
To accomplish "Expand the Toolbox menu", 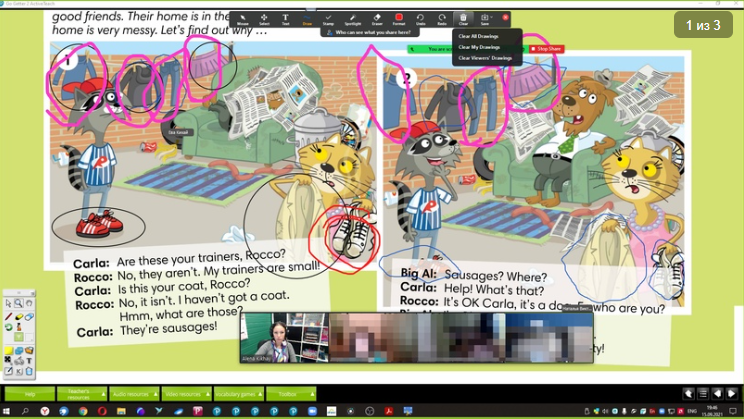I will coord(291,394).
